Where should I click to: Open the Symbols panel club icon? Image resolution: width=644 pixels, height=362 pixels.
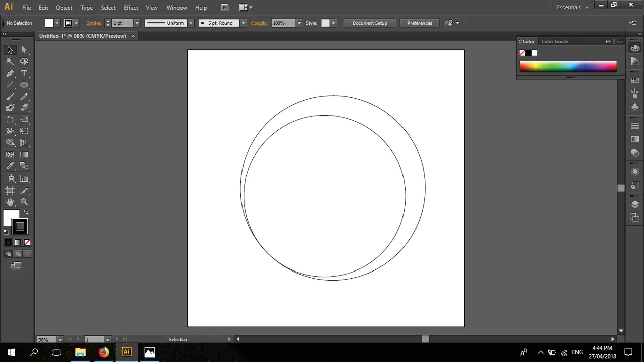(635, 107)
